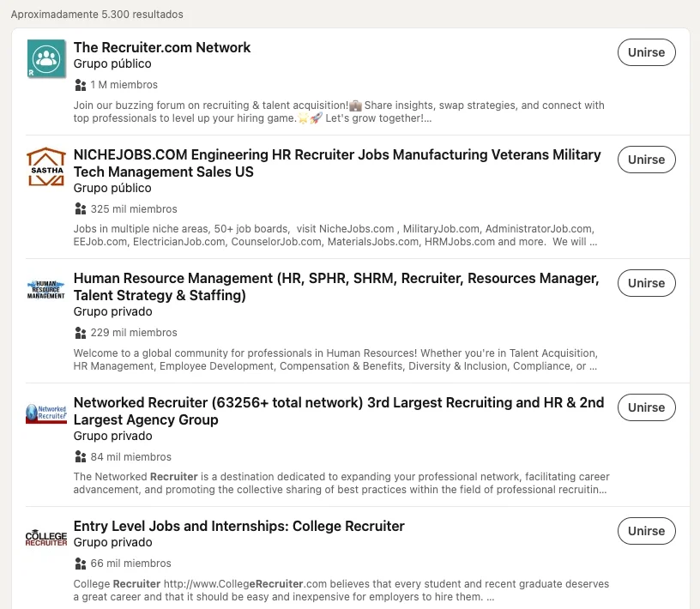This screenshot has width=700, height=609.
Task: Click the Networked Recruiter group logo
Action: click(46, 413)
